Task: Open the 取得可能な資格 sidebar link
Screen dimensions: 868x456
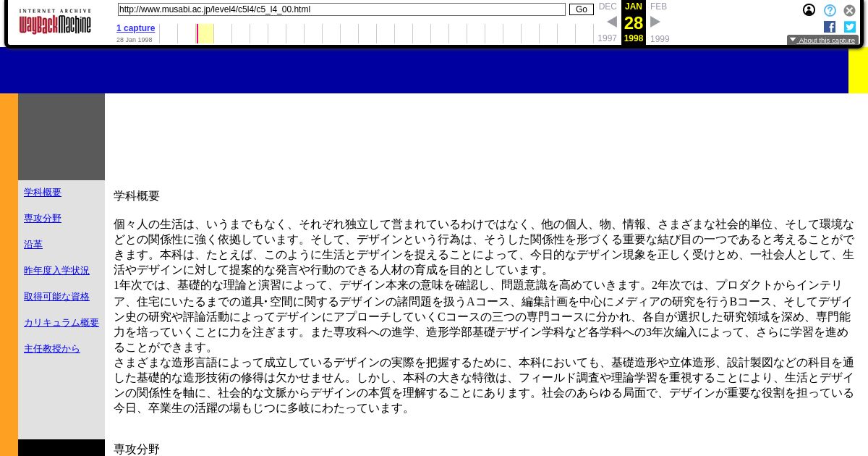Action: [x=56, y=297]
